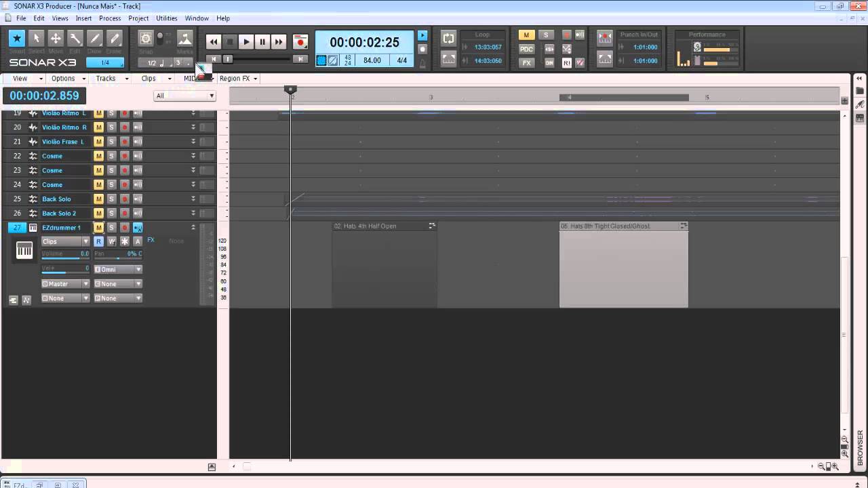
Task: Open the All track filter dropdown
Action: 184,96
